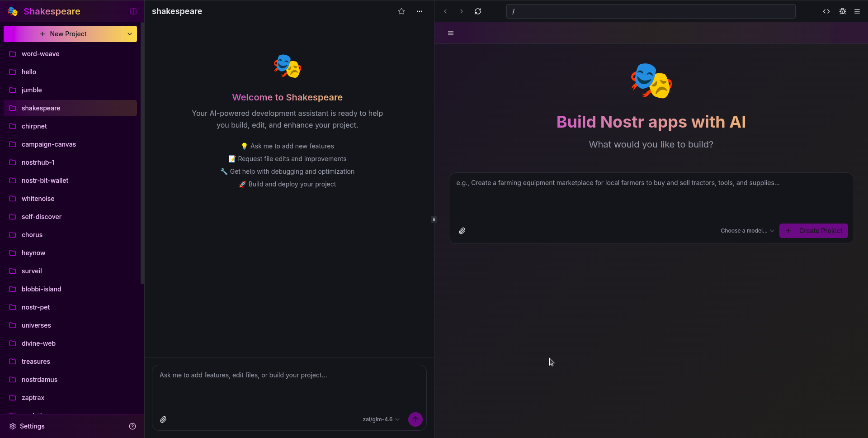The width and height of the screenshot is (868, 438).
Task: Toggle the sidebar collapse icon
Action: tap(133, 11)
